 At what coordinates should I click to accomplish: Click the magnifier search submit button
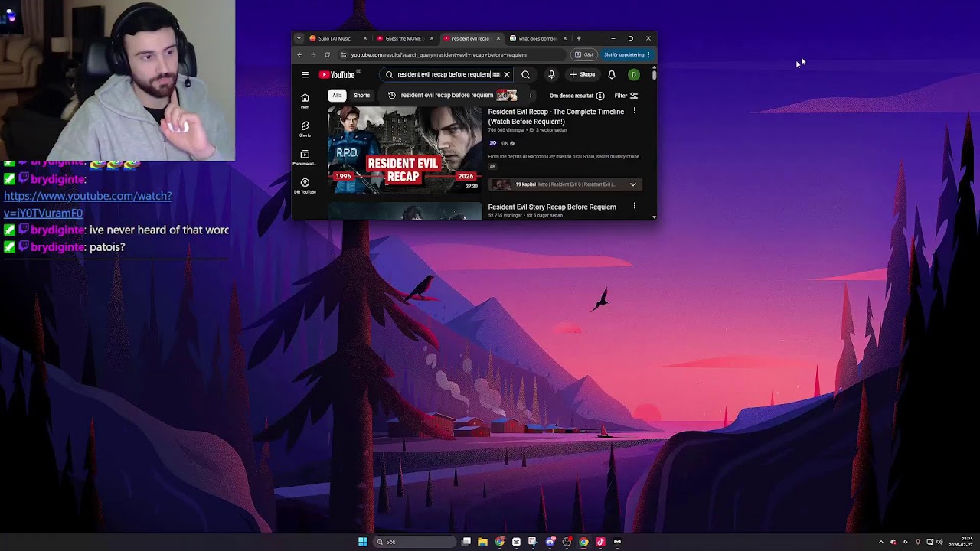[525, 75]
